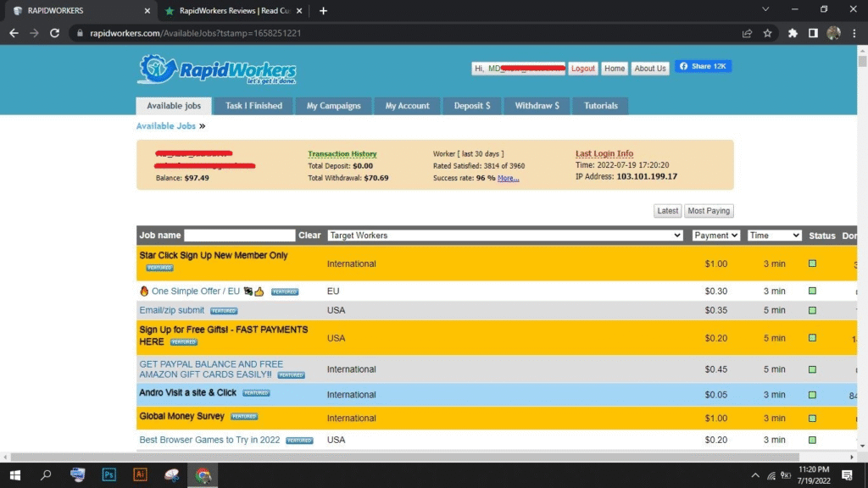Screen dimensions: 868x488
Task: Open About Us page
Action: (650, 69)
